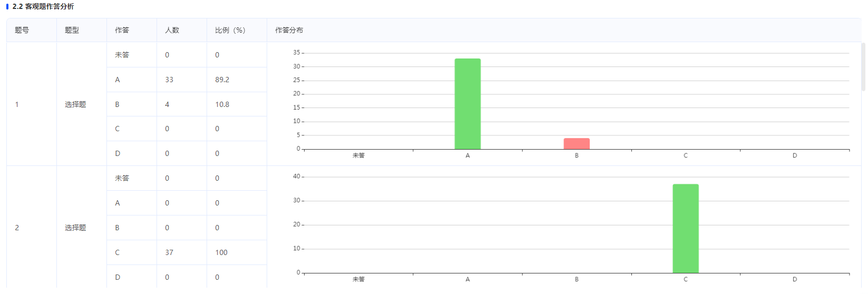Click the red bar B in question 1 chart
The width and height of the screenshot is (868, 294).
[x=577, y=143]
